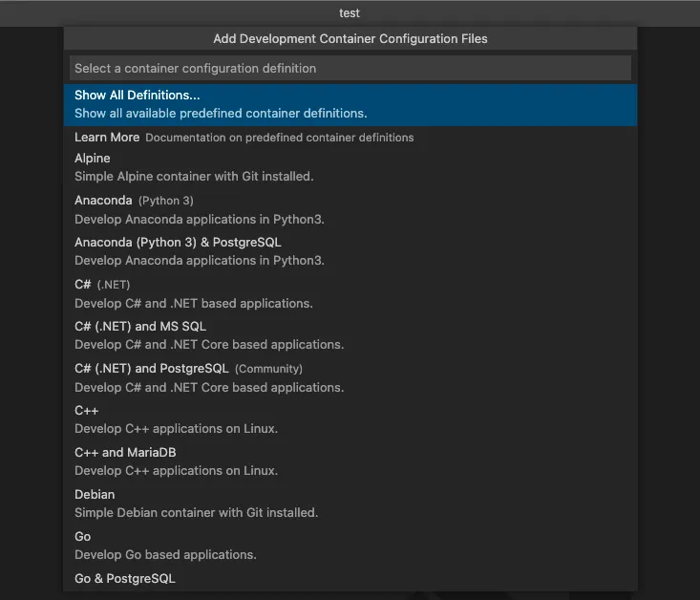Choose the Go container definition
700x600 pixels.
(x=83, y=537)
